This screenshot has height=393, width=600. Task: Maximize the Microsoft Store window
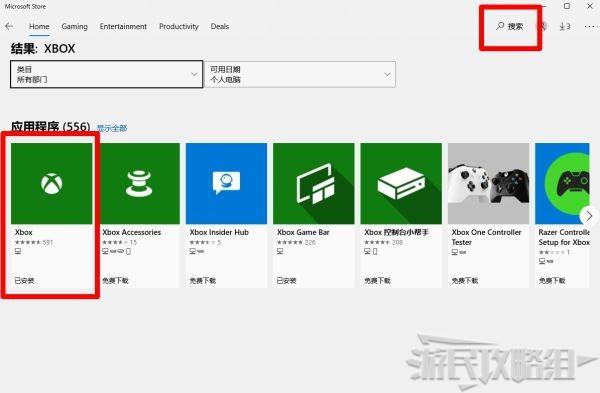click(567, 6)
